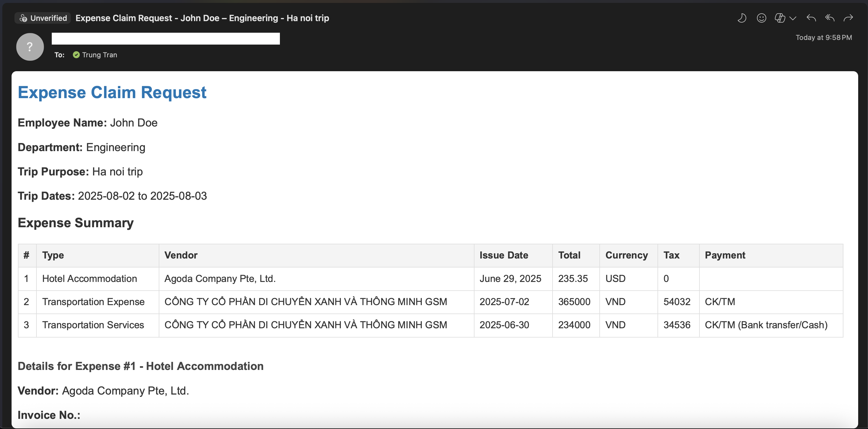Image resolution: width=868 pixels, height=429 pixels.
Task: Click the Agoda Company Pte, Ltd. table cell
Action: tap(220, 278)
